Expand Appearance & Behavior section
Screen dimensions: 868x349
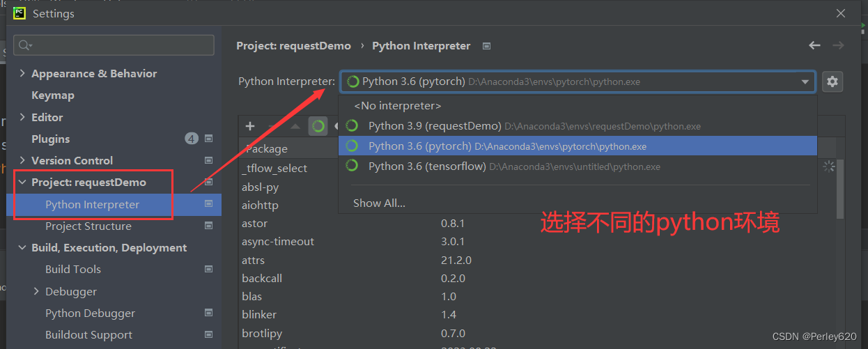point(22,73)
